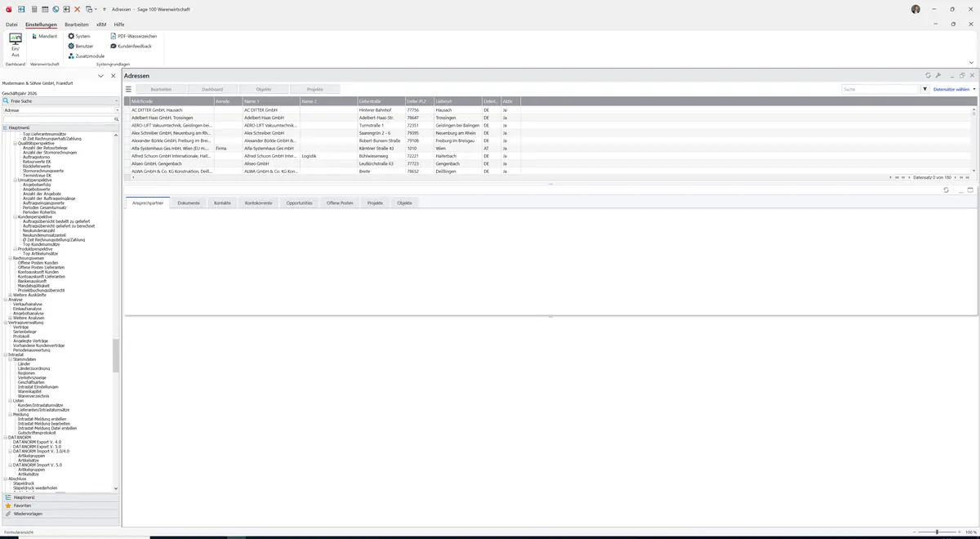The height and width of the screenshot is (539, 980).
Task: Open the Zusatzmodule ribbon item
Action: (x=86, y=56)
